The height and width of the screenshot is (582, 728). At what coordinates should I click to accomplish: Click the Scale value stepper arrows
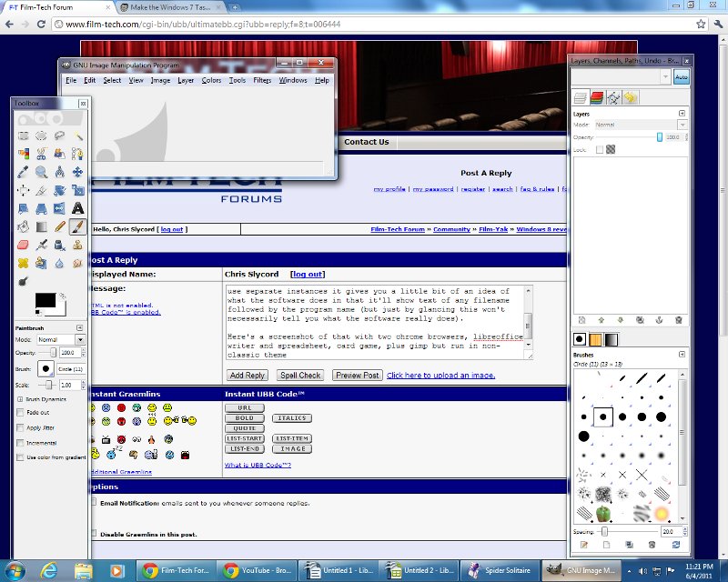tap(83, 385)
